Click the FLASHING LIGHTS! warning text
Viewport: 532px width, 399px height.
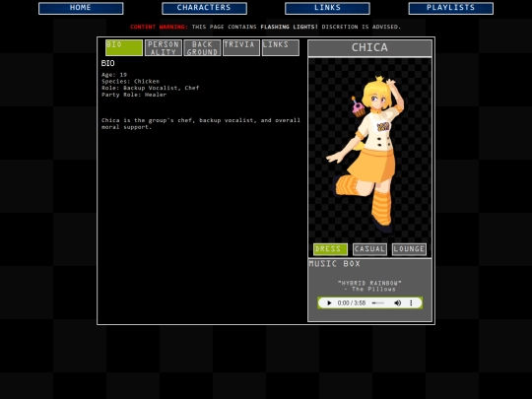pyautogui.click(x=289, y=27)
